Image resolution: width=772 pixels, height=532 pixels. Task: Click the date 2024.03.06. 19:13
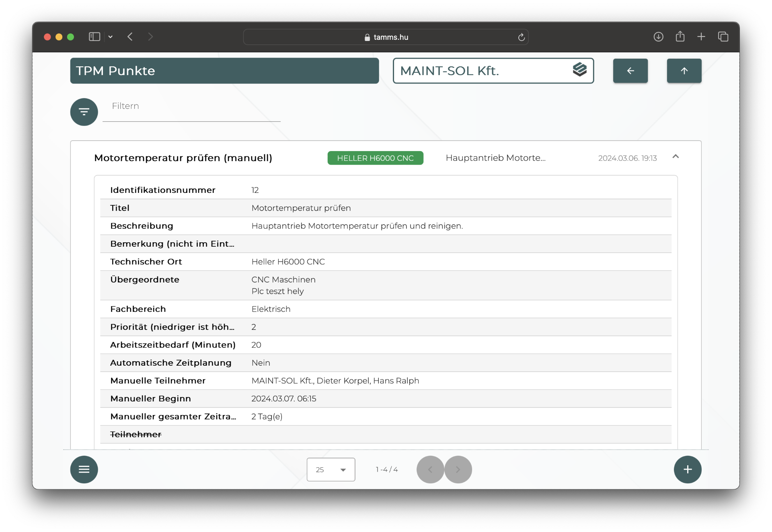[627, 158]
